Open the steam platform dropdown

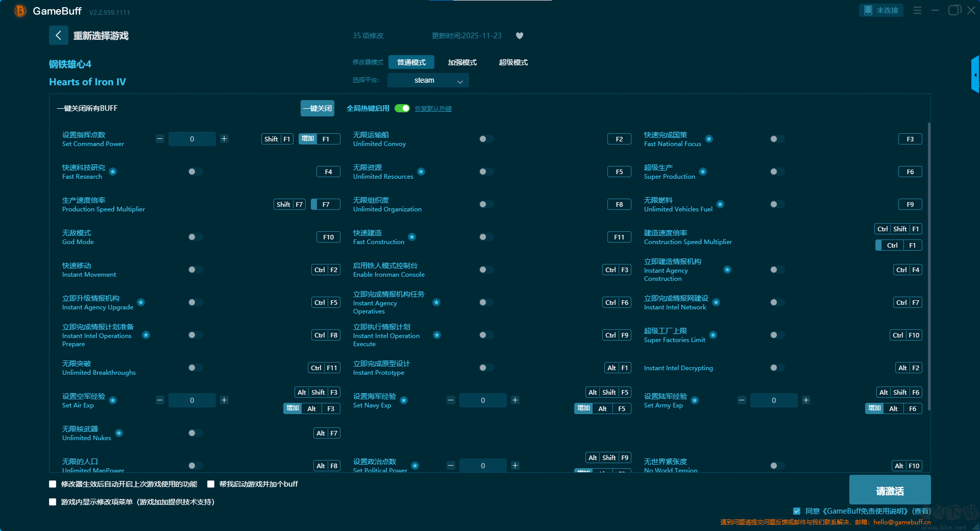428,80
